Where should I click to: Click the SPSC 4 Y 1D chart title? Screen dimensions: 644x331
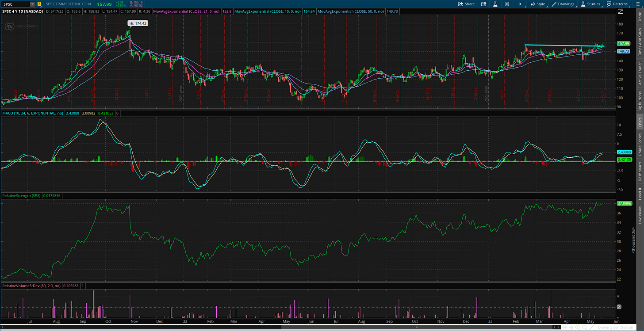(x=22, y=11)
